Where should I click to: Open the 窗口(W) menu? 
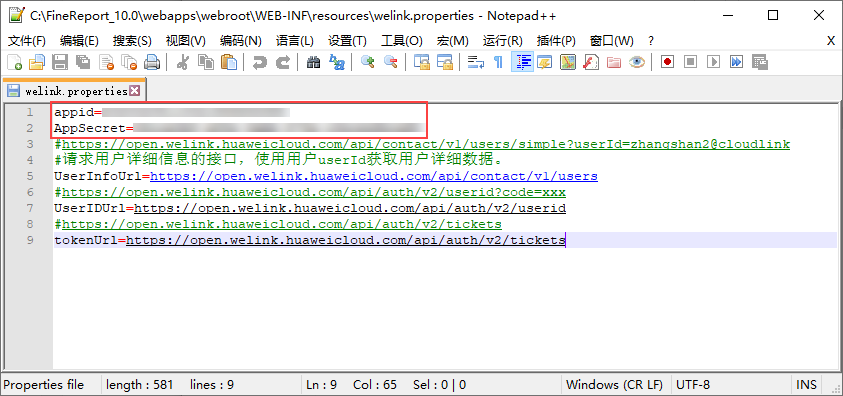point(611,41)
